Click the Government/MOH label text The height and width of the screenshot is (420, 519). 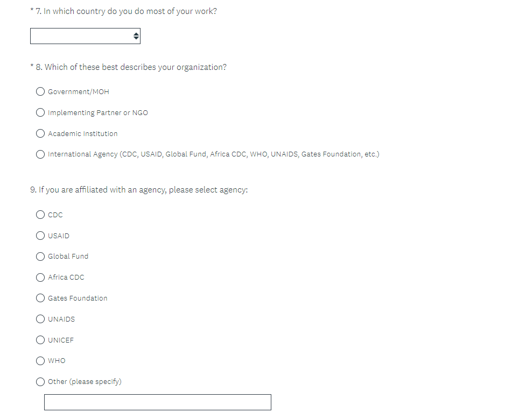click(79, 92)
